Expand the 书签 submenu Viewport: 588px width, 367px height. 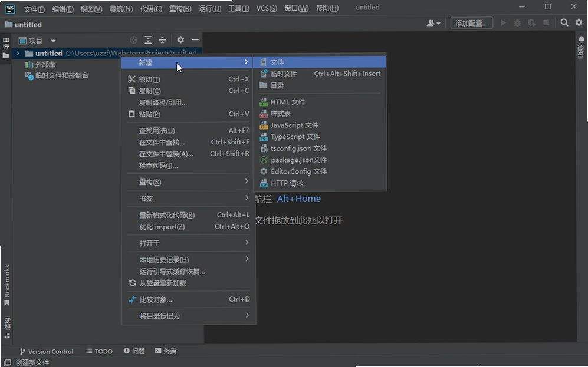click(x=188, y=199)
